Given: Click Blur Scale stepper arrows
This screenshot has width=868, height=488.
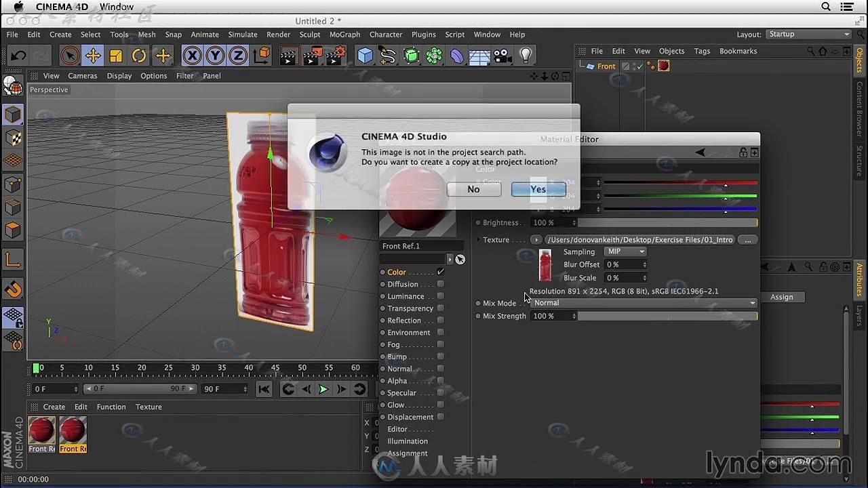Looking at the screenshot, I should (x=644, y=278).
